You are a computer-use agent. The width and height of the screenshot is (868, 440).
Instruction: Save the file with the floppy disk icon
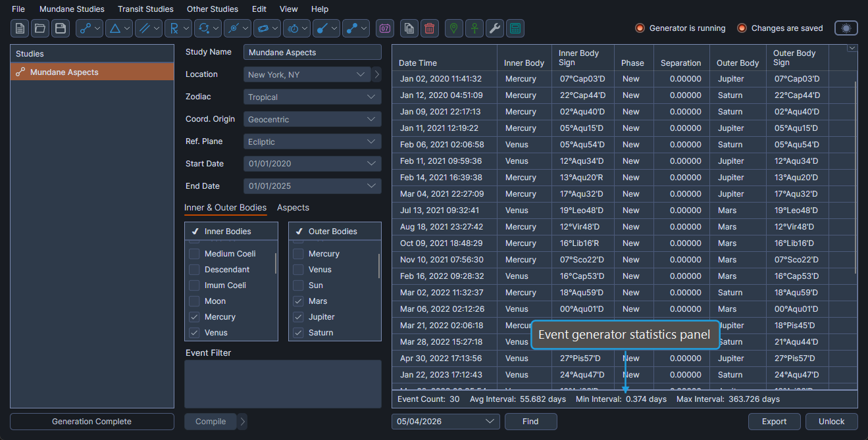(61, 28)
